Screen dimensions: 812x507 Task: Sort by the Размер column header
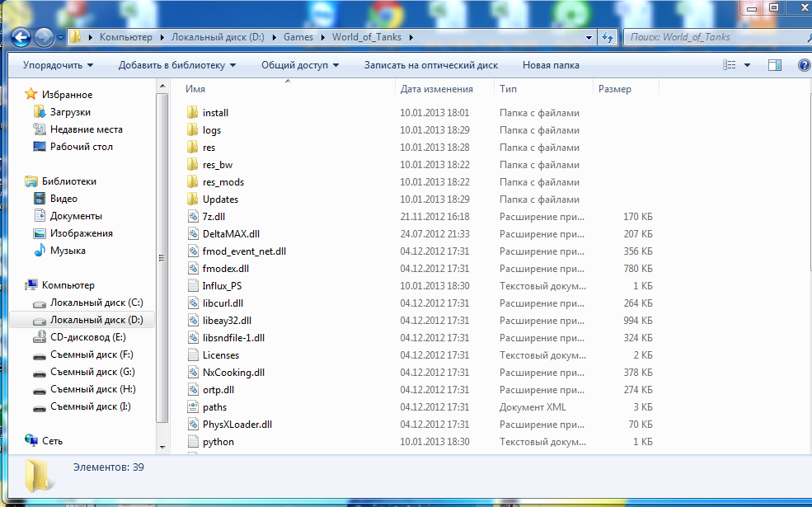coord(626,89)
